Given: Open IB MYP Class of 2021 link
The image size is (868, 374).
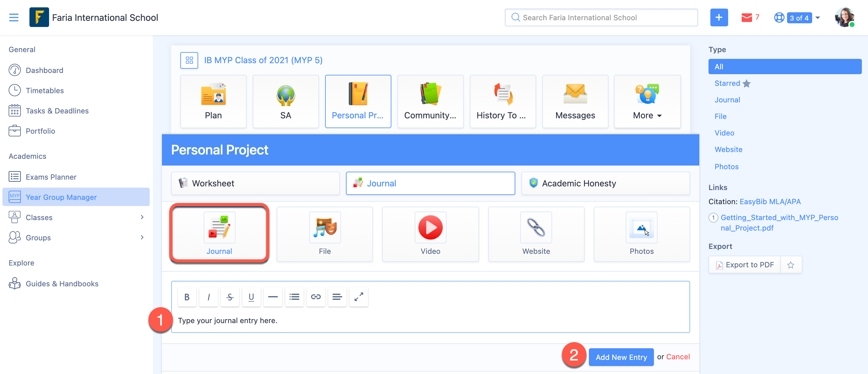Looking at the screenshot, I should point(263,60).
